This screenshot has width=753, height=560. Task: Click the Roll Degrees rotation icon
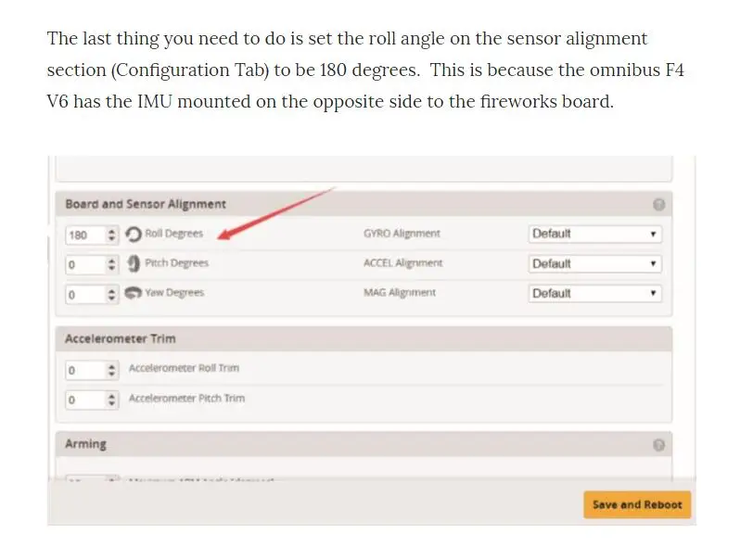(x=133, y=235)
